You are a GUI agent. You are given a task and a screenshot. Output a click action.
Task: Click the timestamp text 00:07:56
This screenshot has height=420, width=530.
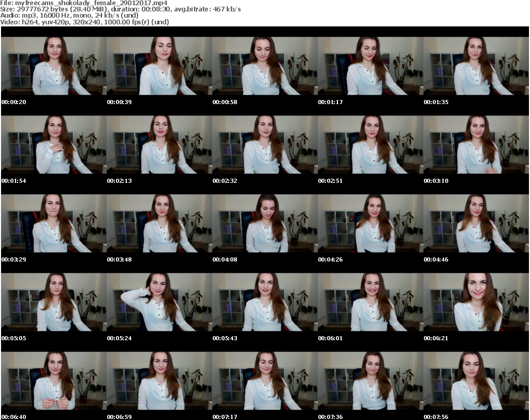click(x=436, y=417)
